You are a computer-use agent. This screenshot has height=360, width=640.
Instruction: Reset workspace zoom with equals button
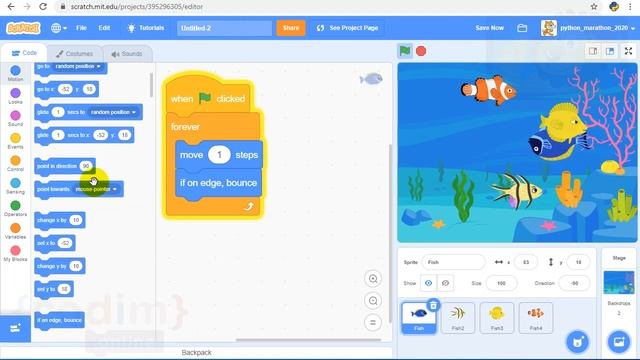(373, 322)
